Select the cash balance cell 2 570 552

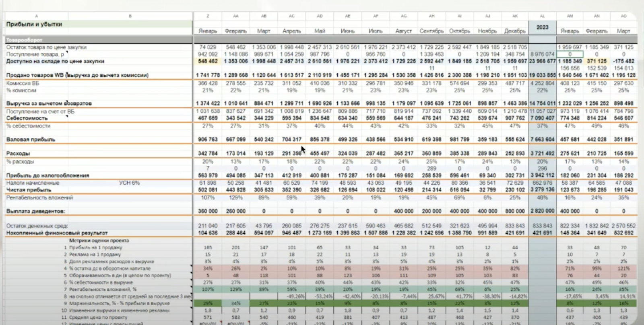623,226
